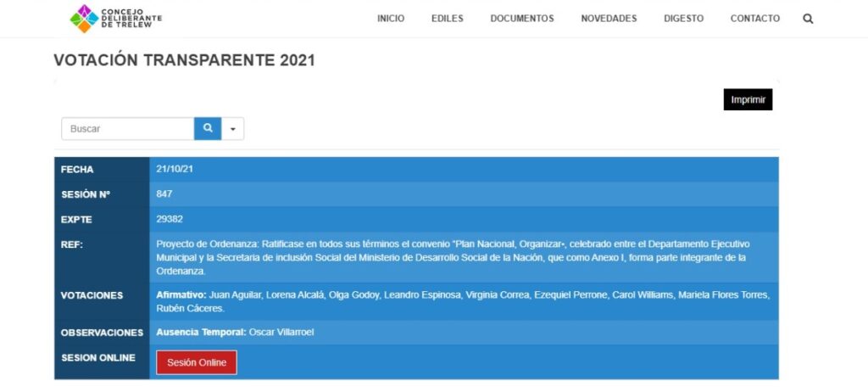Click the black Imprimir button
The width and height of the screenshot is (868, 387).
[x=748, y=100]
